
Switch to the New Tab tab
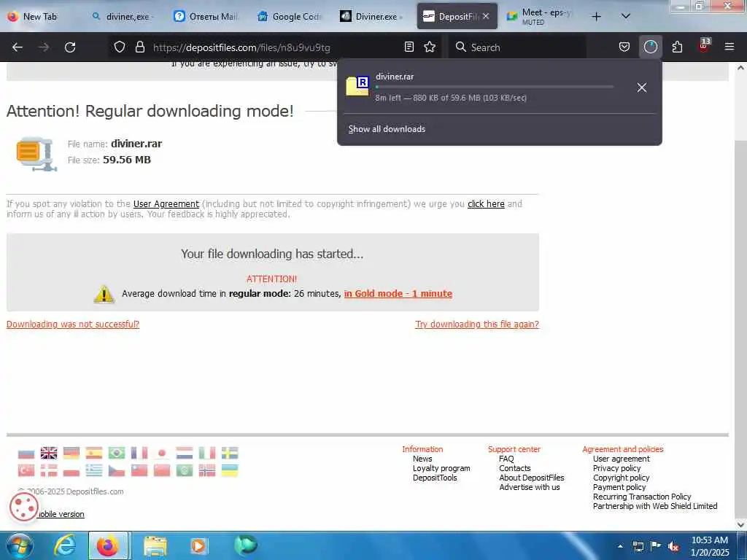(x=41, y=16)
